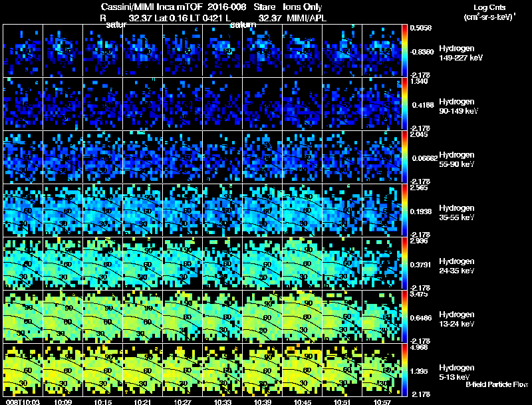Click the '4.968' colorbar maximum value
532x405 pixels.
(420, 347)
